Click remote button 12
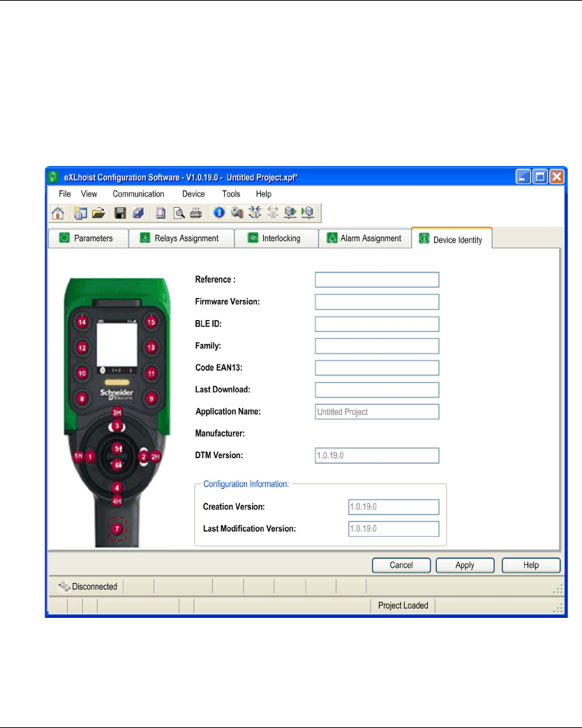 click(x=82, y=347)
